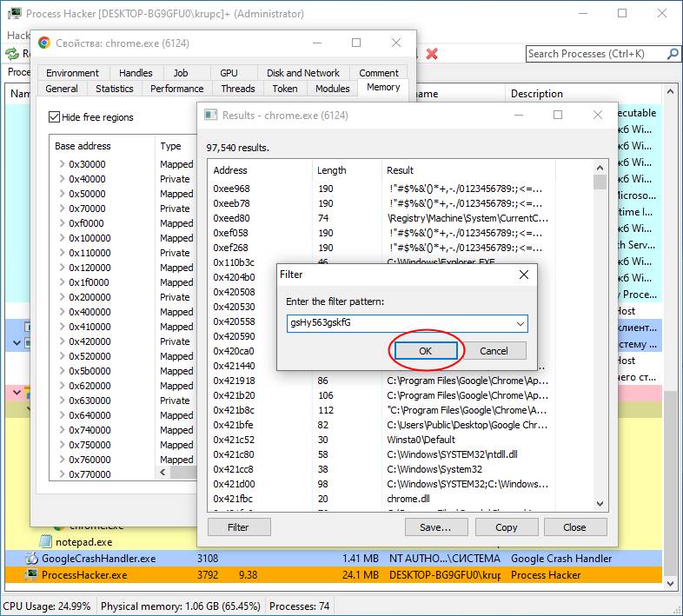Confirm filter with OK button

(x=426, y=351)
